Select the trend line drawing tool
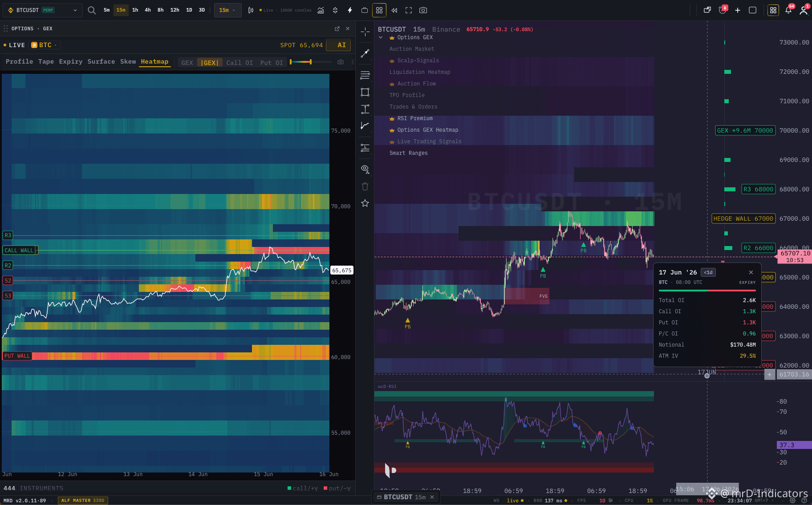Image resolution: width=812 pixels, height=505 pixels. [365, 53]
